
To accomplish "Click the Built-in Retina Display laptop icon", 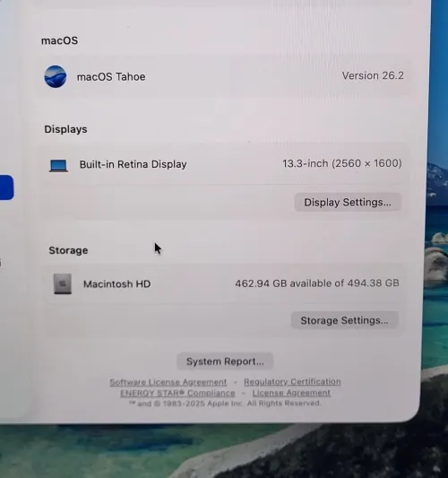I will (58, 166).
